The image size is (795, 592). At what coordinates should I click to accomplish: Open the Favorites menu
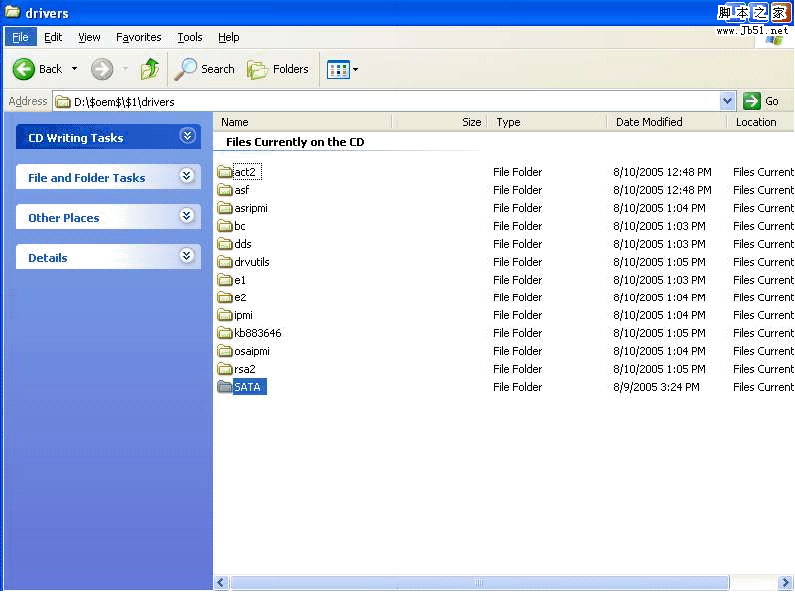pyautogui.click(x=138, y=37)
